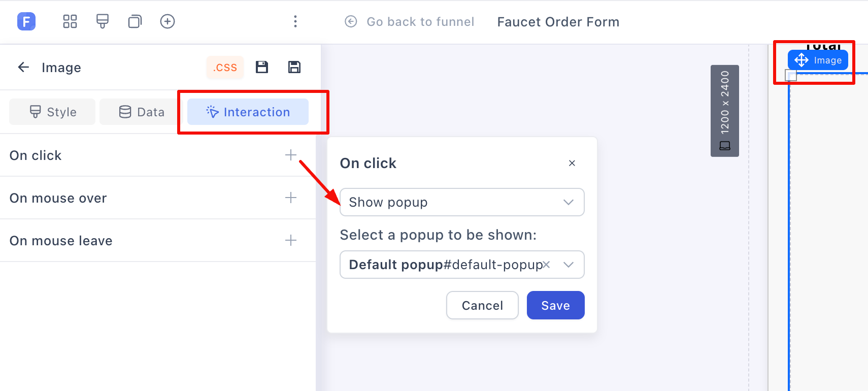Click the back arrow next to Image
868x391 pixels.
click(23, 67)
